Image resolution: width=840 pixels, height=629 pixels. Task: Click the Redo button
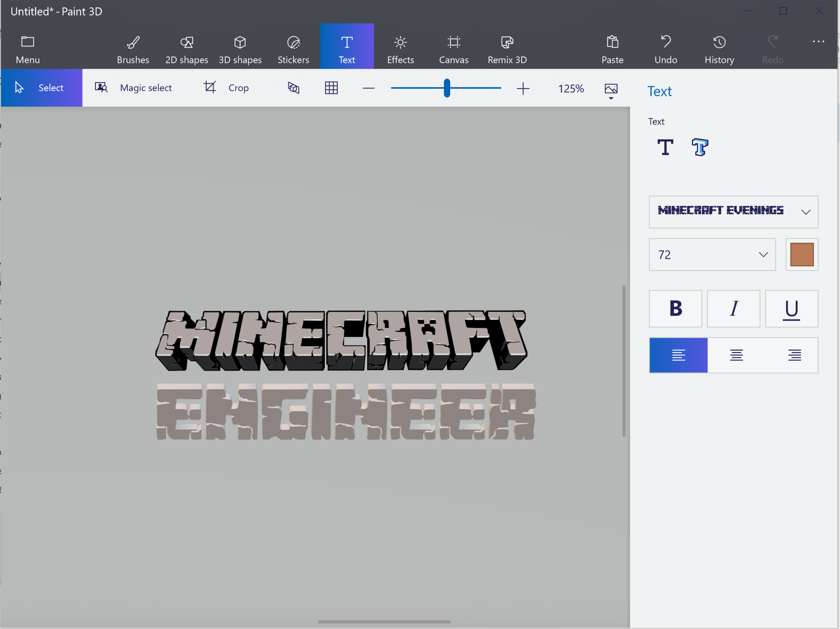(772, 50)
